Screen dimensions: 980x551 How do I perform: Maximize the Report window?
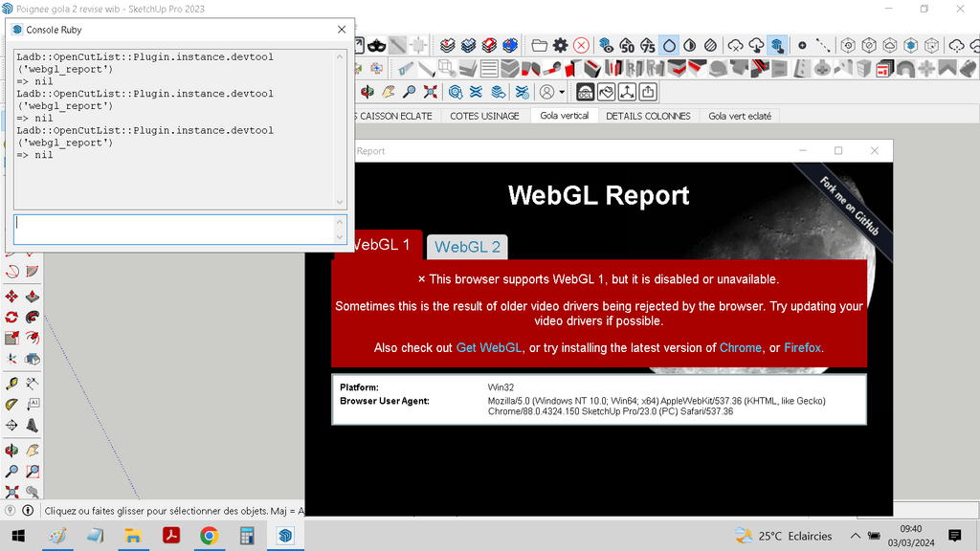click(838, 150)
